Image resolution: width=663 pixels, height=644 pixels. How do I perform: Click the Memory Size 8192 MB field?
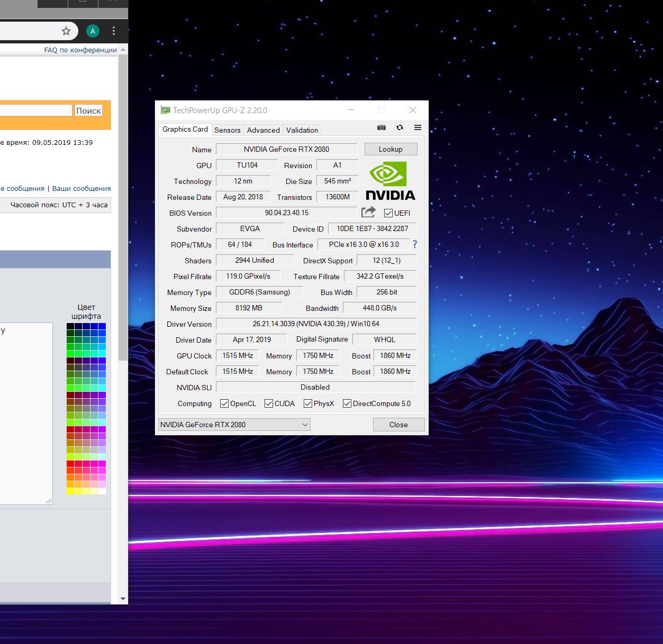coord(249,308)
